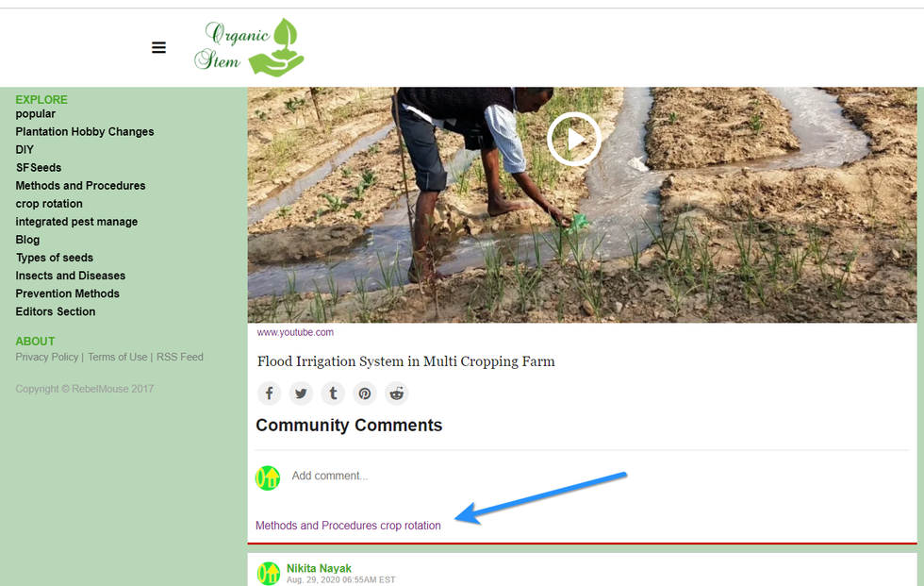This screenshot has width=924, height=586.
Task: Open the Privacy Policy link
Action: pyautogui.click(x=47, y=357)
